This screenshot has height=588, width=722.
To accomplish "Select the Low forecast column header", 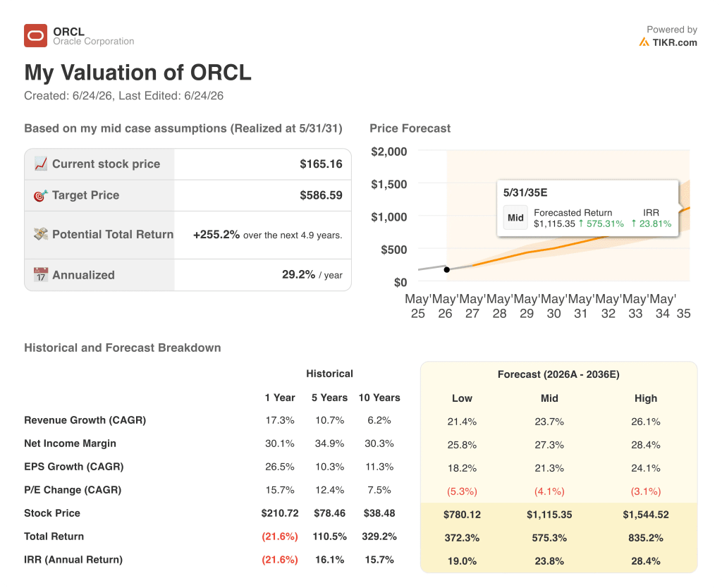I will pyautogui.click(x=462, y=398).
